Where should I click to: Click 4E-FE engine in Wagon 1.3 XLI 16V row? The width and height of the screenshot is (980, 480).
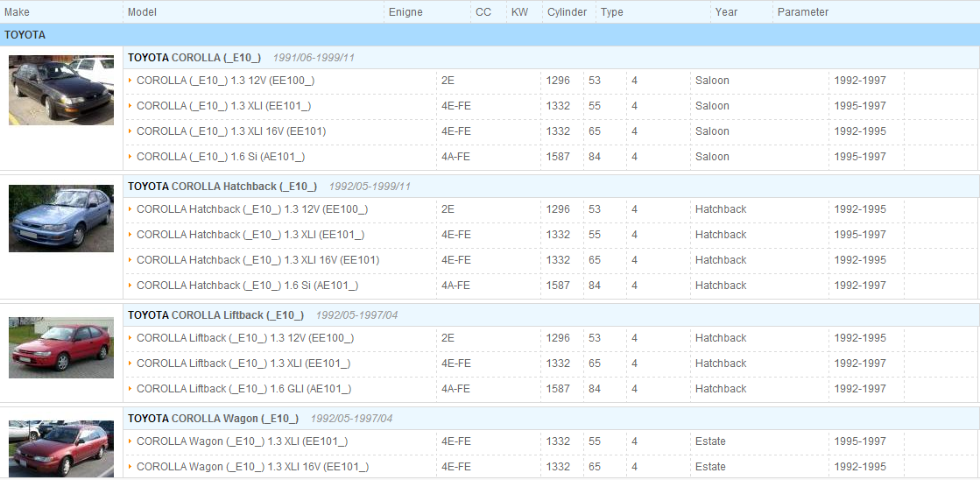[455, 467]
